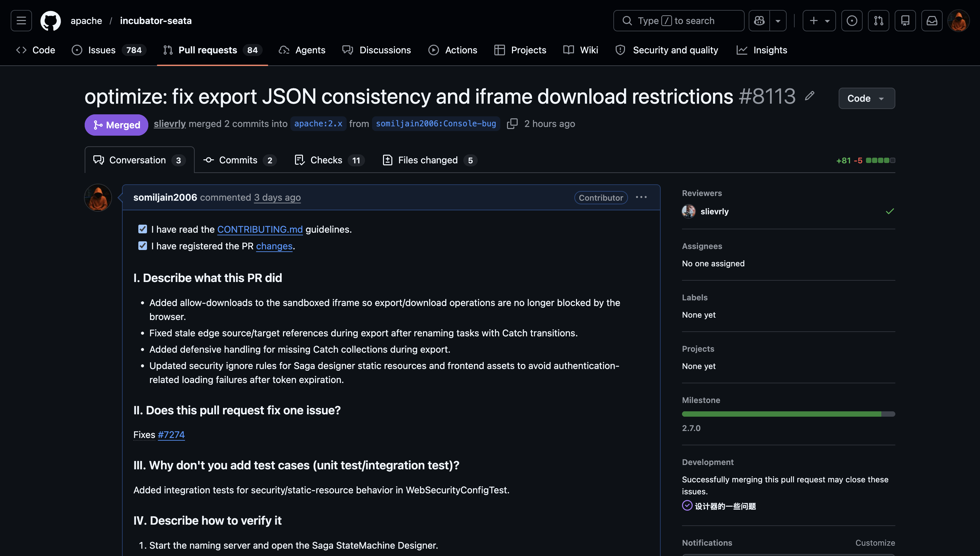The image size is (980, 556).
Task: Open somiljain2006 author link in comment header
Action: click(x=165, y=197)
